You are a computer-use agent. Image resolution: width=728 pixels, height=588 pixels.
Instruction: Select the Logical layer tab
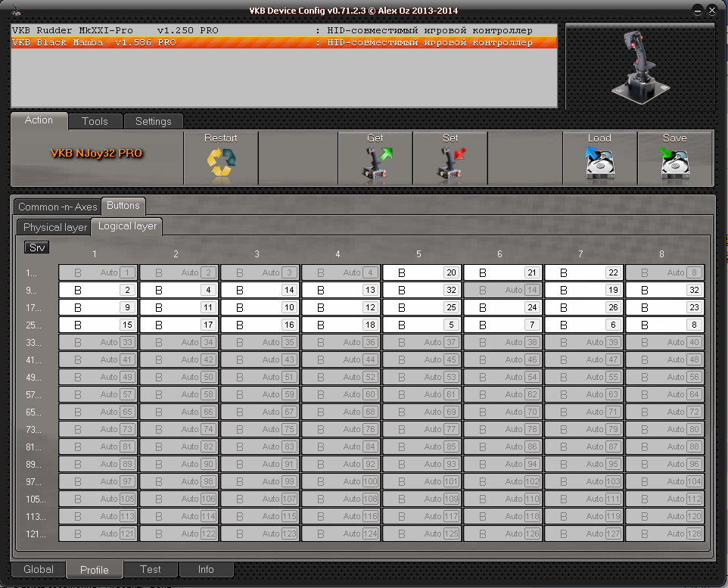pyautogui.click(x=127, y=226)
